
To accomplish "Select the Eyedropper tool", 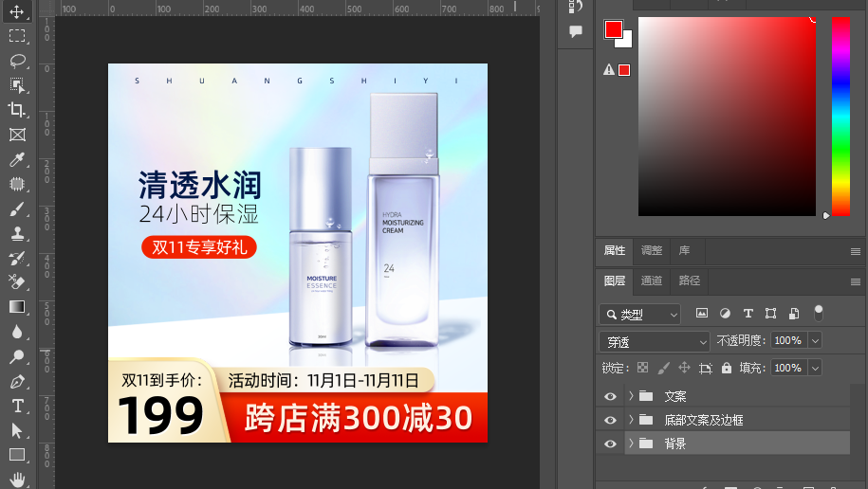I will tap(17, 159).
